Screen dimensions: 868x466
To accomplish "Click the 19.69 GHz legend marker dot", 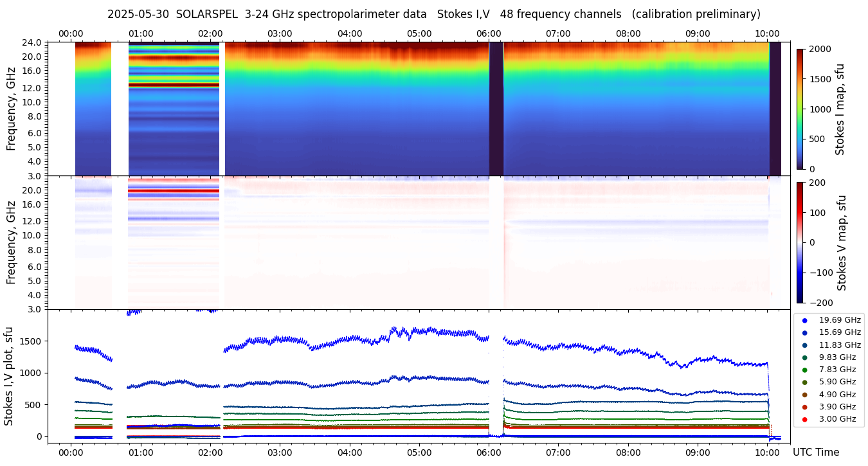I will (x=804, y=320).
